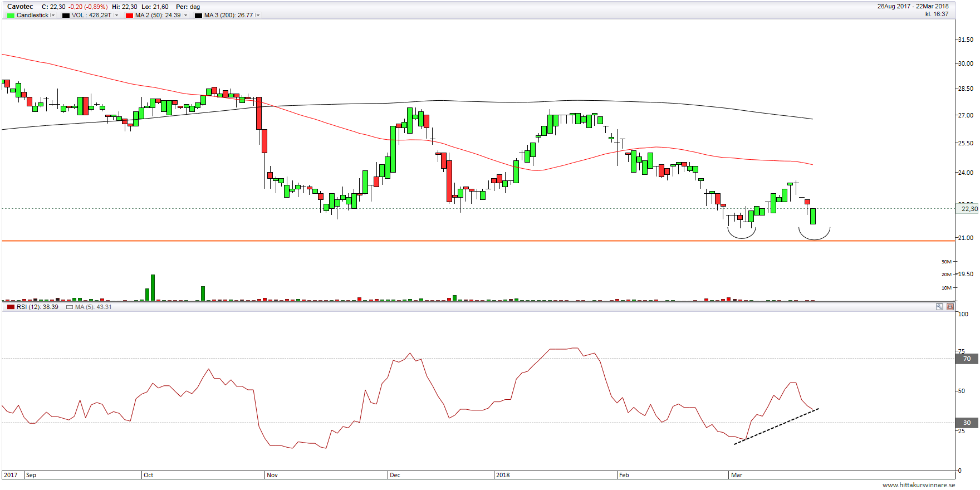Click the Cavotec stock name label

click(20, 7)
